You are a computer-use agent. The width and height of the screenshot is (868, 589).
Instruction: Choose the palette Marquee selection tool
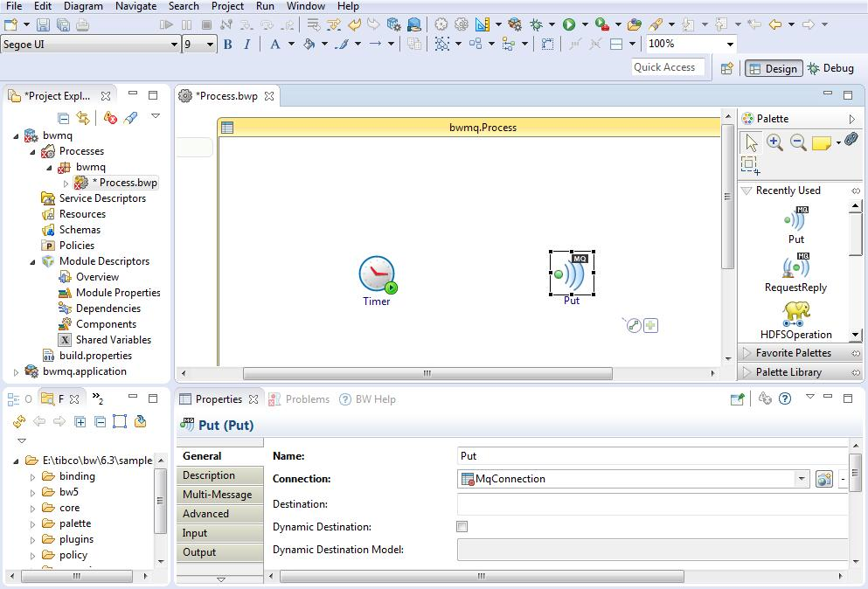pyautogui.click(x=750, y=165)
